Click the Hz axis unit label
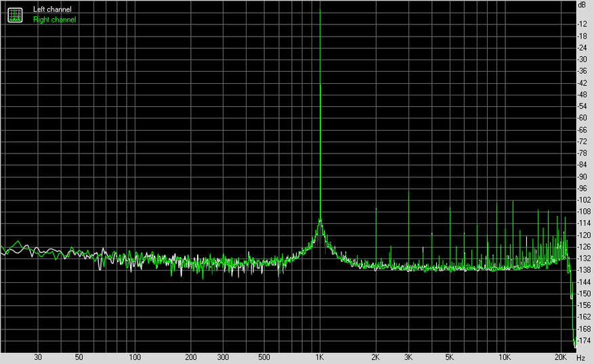This screenshot has width=594, height=364. [x=580, y=357]
